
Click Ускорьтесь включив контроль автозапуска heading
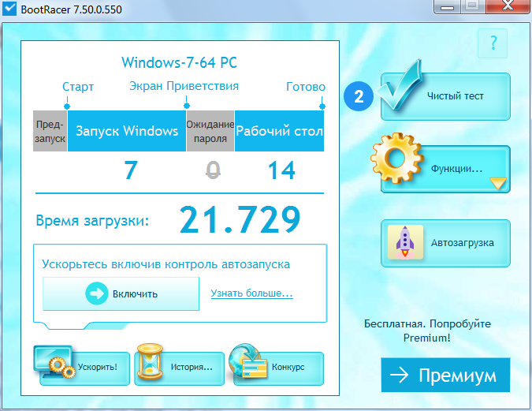[x=166, y=264]
